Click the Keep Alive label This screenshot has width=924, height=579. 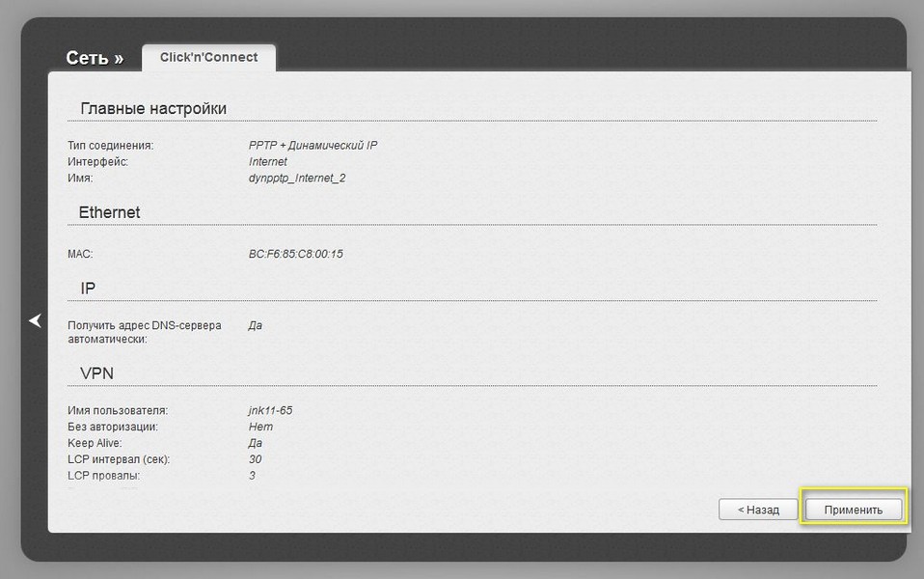click(x=95, y=443)
